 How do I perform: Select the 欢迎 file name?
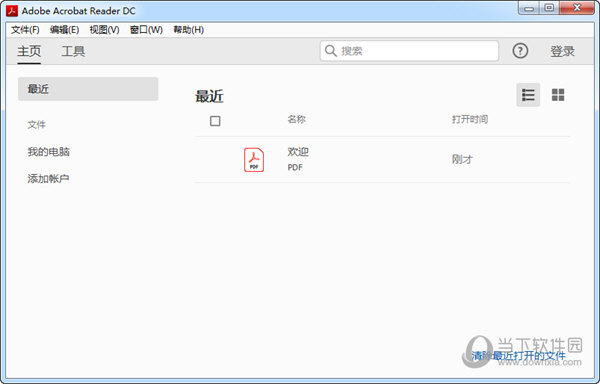(x=298, y=152)
